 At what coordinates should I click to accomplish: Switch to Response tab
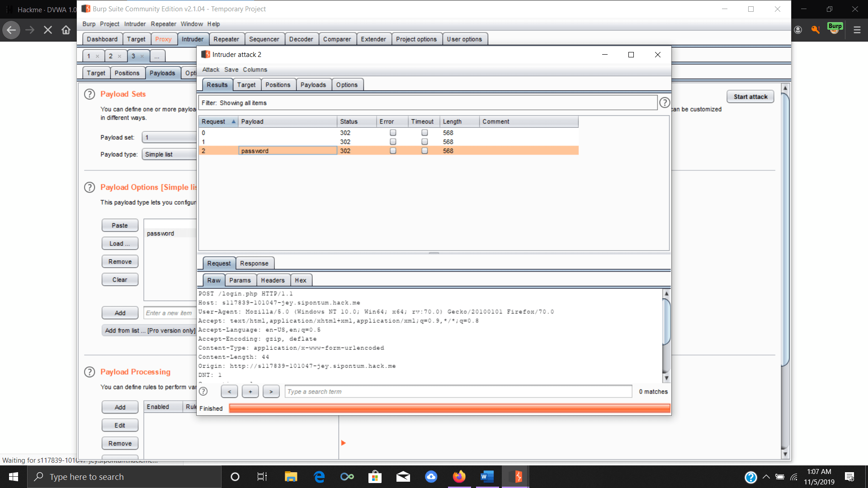click(x=254, y=263)
